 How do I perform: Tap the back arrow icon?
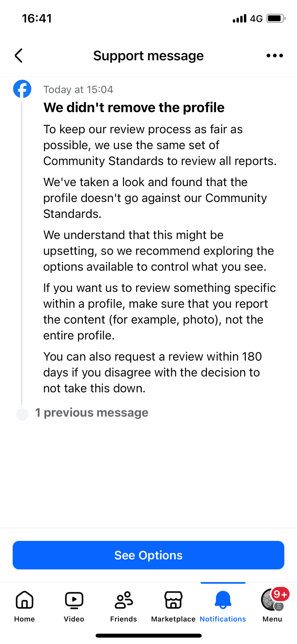(19, 56)
